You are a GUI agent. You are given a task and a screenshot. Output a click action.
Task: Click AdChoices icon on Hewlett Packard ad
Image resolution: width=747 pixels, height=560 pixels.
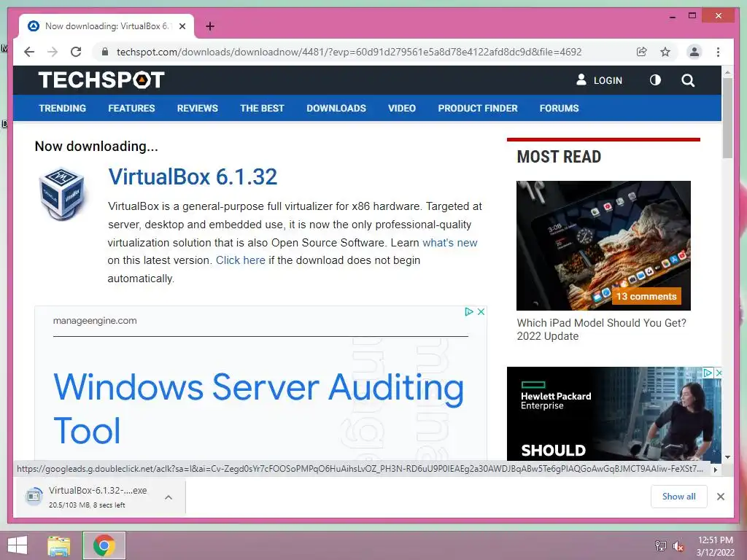pos(708,373)
